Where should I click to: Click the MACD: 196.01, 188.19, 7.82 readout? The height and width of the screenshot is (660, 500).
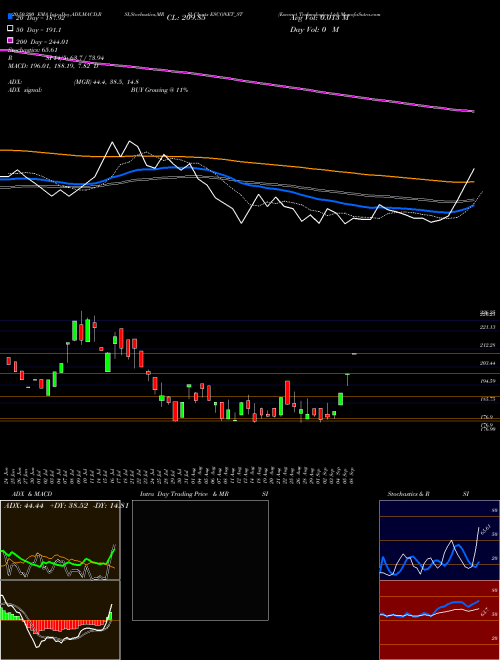(53, 66)
